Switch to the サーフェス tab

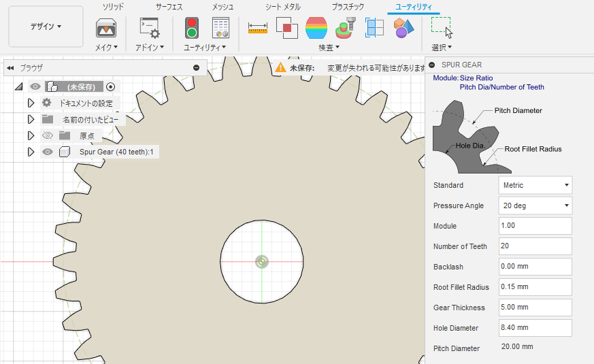169,7
